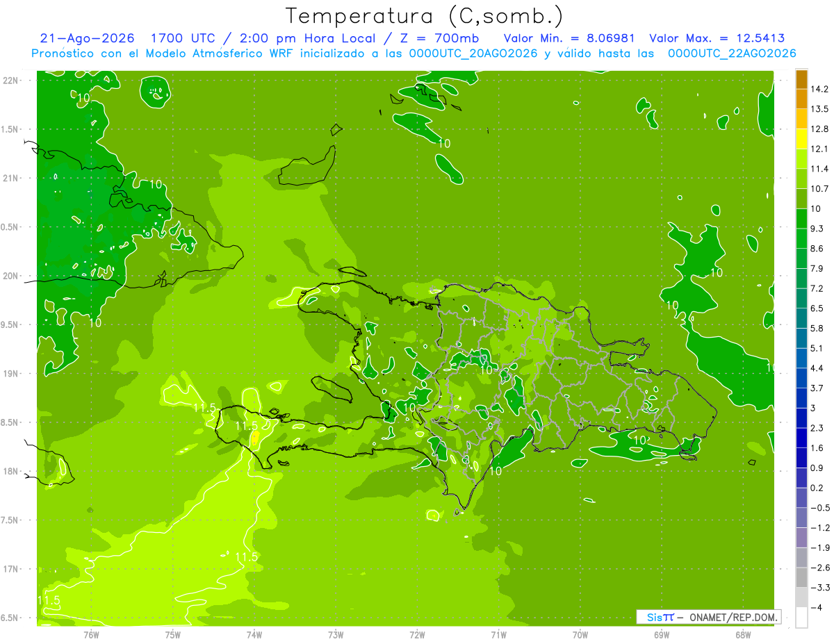834x644 pixels.
Task: Click the "70W" longitude axis label
Action: point(580,634)
